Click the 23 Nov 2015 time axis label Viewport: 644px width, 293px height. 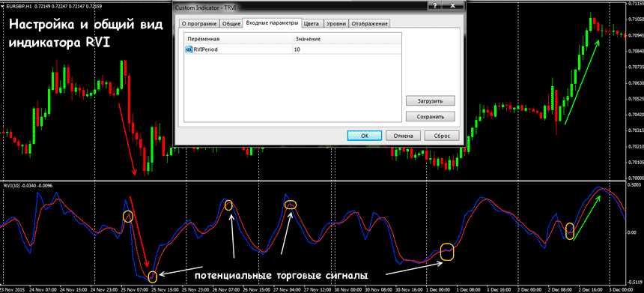[x=12, y=289]
